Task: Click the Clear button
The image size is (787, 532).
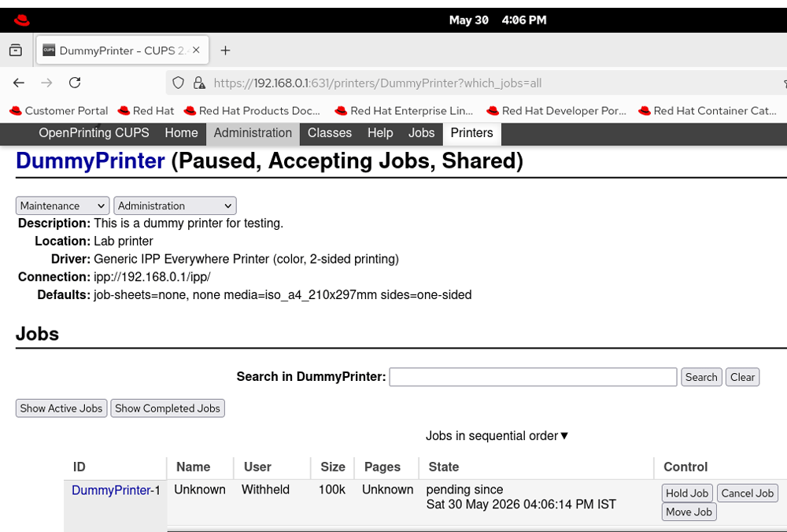Action: pos(742,377)
